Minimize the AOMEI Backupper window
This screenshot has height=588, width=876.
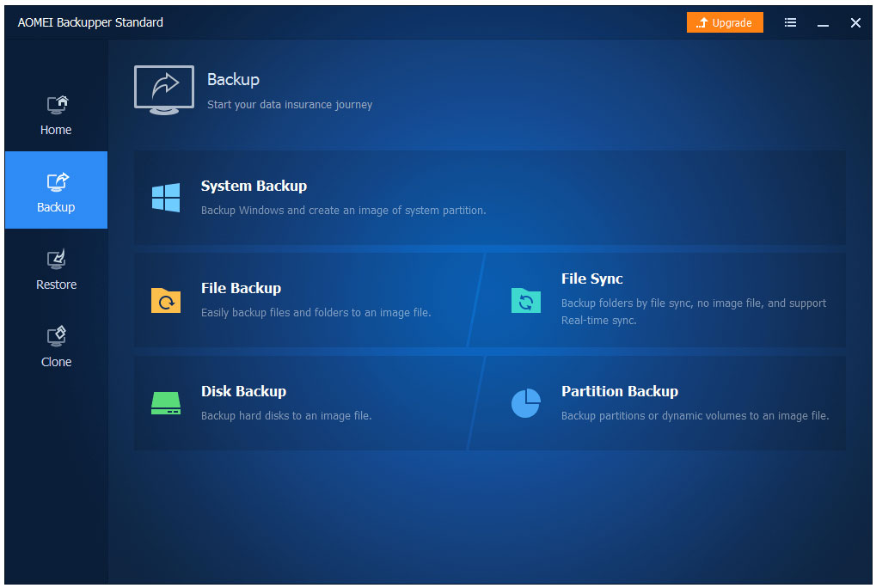pyautogui.click(x=823, y=23)
